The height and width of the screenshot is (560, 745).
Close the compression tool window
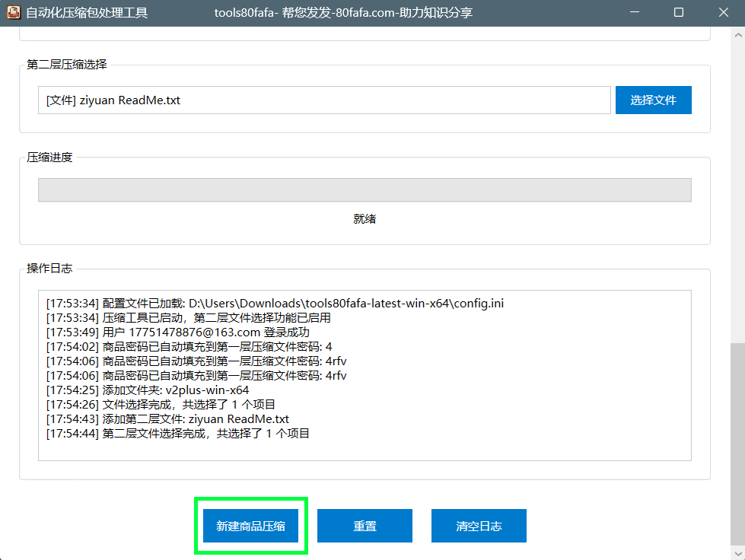pyautogui.click(x=722, y=13)
